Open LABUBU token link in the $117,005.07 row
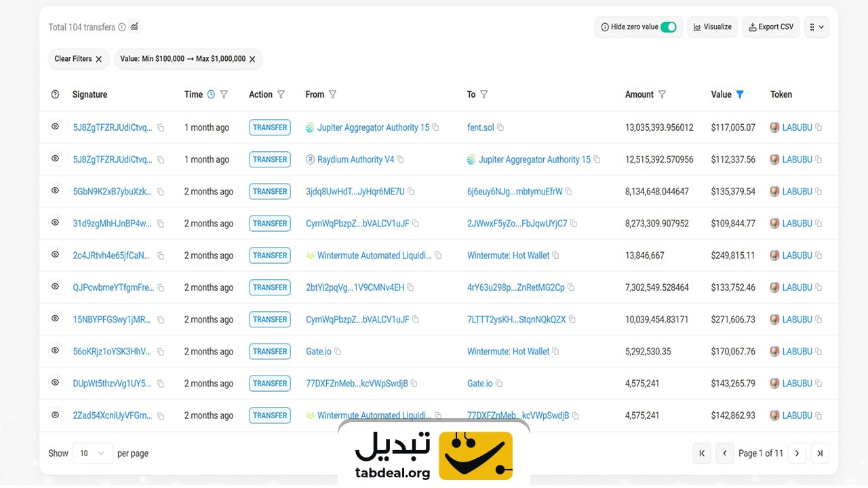The width and height of the screenshot is (868, 488). 797,127
